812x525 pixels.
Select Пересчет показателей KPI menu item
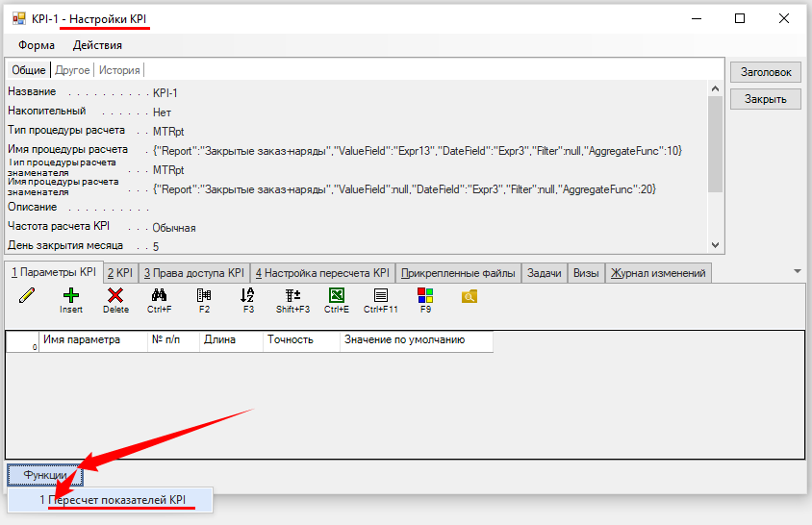click(x=113, y=500)
